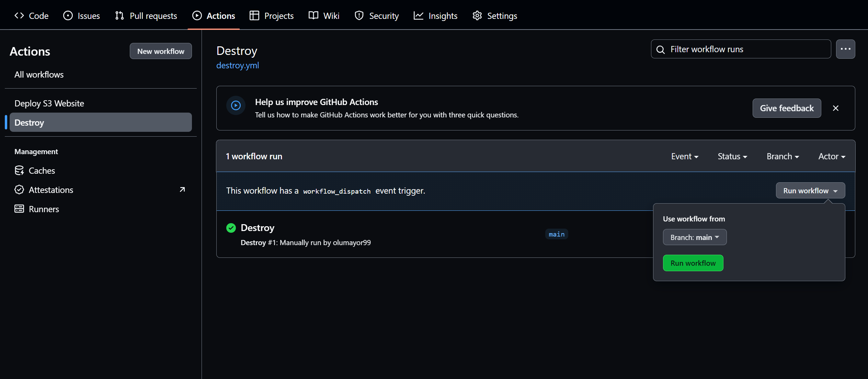
Task: Select Deploy S3 Website workflow
Action: point(49,103)
